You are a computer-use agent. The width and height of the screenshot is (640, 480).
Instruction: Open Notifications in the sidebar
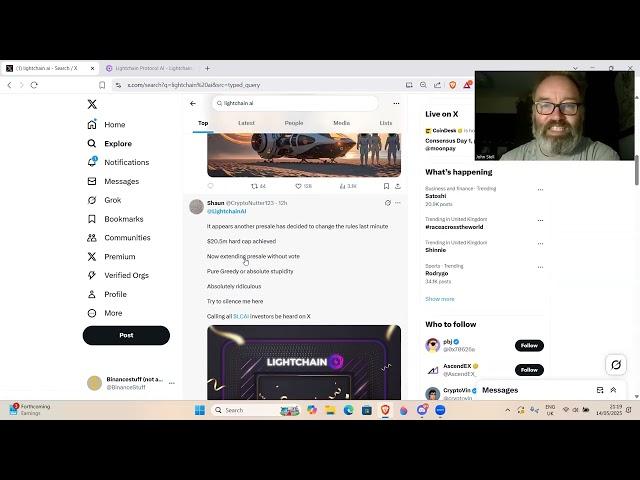coord(118,162)
